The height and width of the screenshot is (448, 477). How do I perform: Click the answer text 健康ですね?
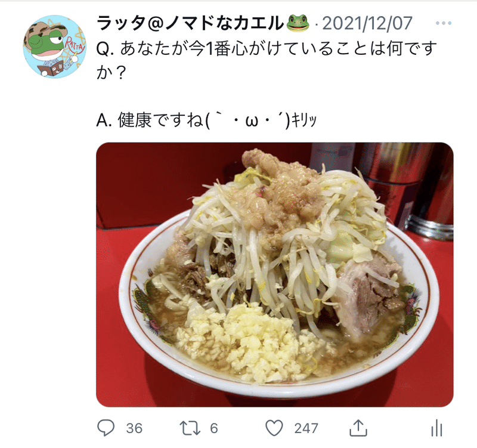click(160, 121)
